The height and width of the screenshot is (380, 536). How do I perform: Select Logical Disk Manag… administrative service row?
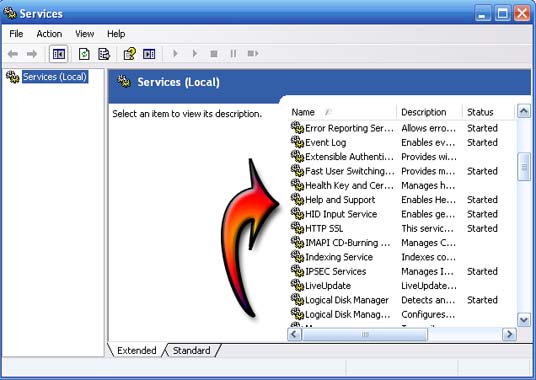tap(402, 314)
